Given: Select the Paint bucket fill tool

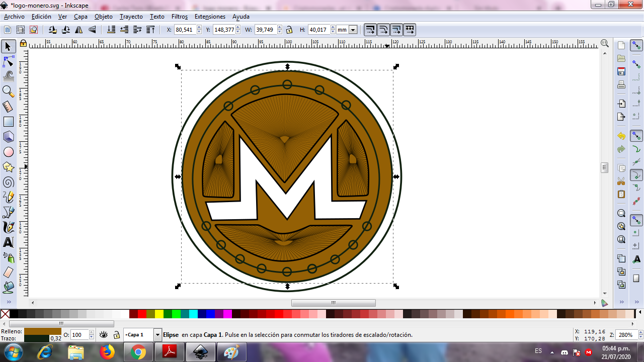Looking at the screenshot, I should [8, 288].
